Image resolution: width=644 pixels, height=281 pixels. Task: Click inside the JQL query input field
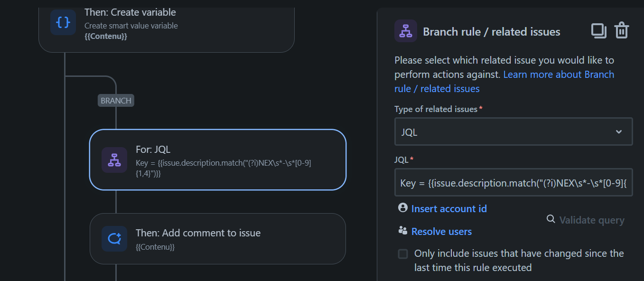click(x=513, y=182)
